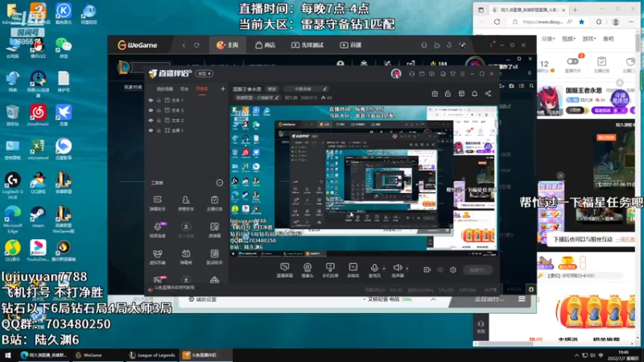The height and width of the screenshot is (362, 644).
Task: Toggle 直播开关 switch in browser page
Action: pyautogui.click(x=572, y=62)
